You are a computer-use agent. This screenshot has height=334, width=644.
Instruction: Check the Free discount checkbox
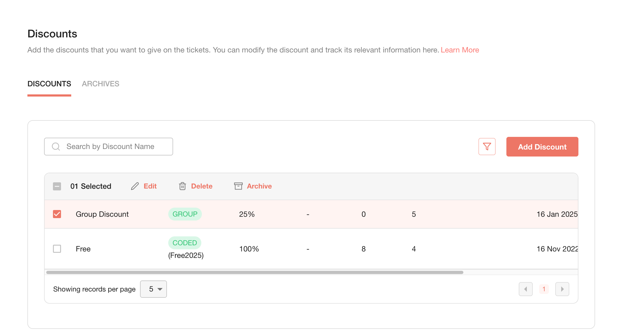coord(57,249)
